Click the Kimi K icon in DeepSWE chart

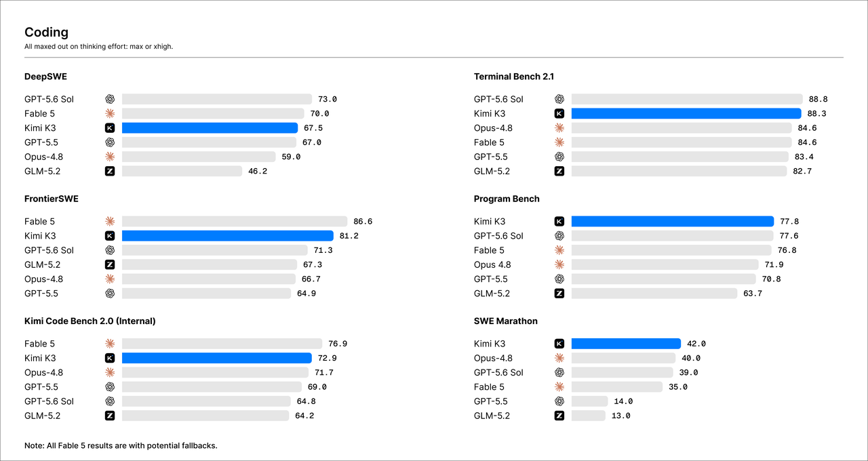coord(110,128)
